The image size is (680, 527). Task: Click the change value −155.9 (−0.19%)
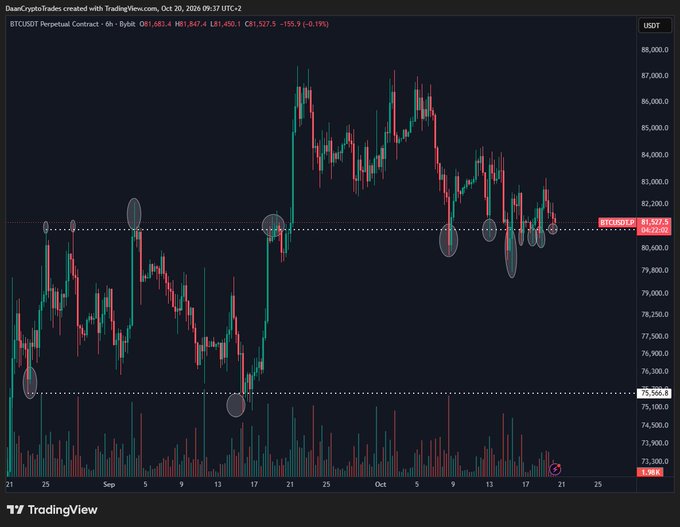pyautogui.click(x=304, y=24)
